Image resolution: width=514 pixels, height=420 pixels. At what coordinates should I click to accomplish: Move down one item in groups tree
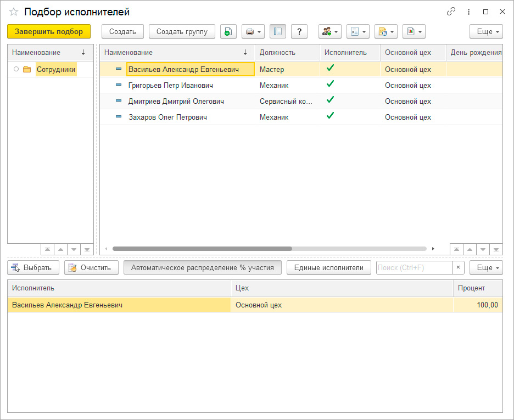(x=74, y=249)
